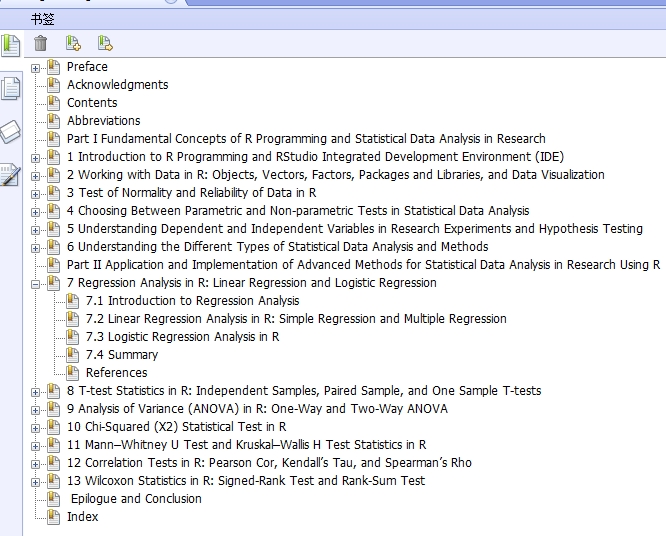The height and width of the screenshot is (536, 666).
Task: Expand chapter 1 Introduction to R Programming
Action: click(x=36, y=158)
